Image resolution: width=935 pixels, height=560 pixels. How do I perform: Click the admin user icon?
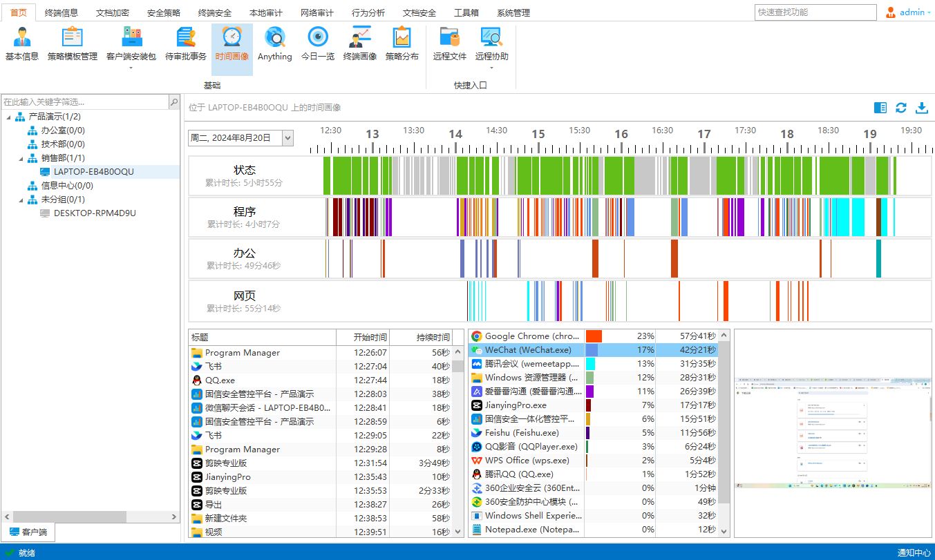click(x=891, y=12)
